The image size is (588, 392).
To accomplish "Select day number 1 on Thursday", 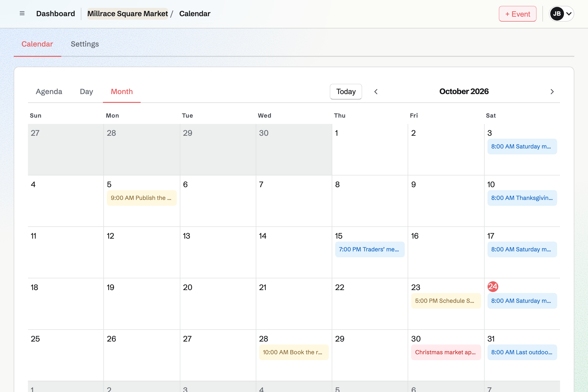I will point(336,133).
